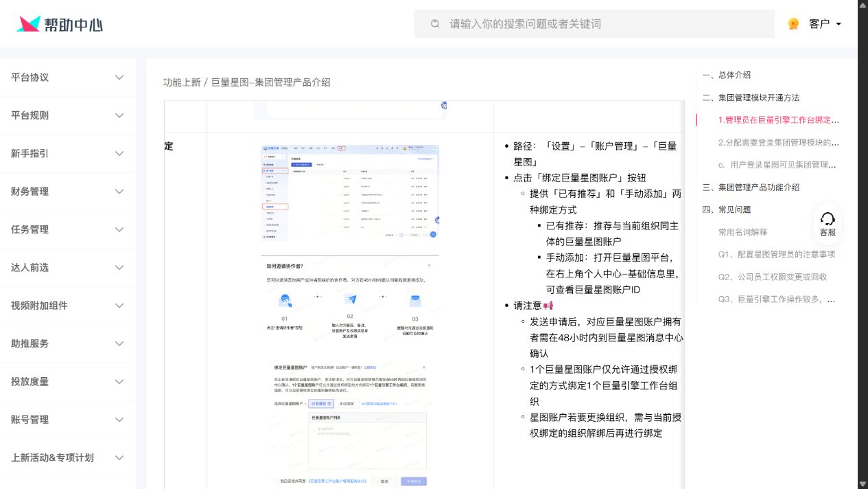This screenshot has height=489, width=868.
Task: Click 巨量星图–集团管理产品介绍 breadcrumb text
Action: coord(270,82)
